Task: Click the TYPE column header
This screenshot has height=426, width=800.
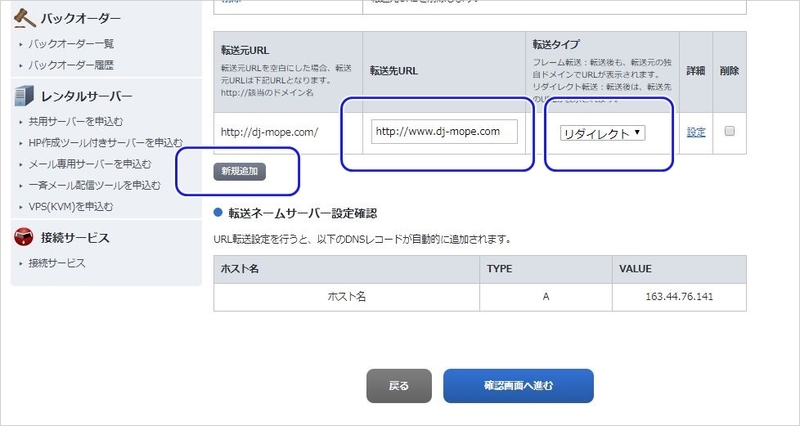Action: [x=545, y=269]
